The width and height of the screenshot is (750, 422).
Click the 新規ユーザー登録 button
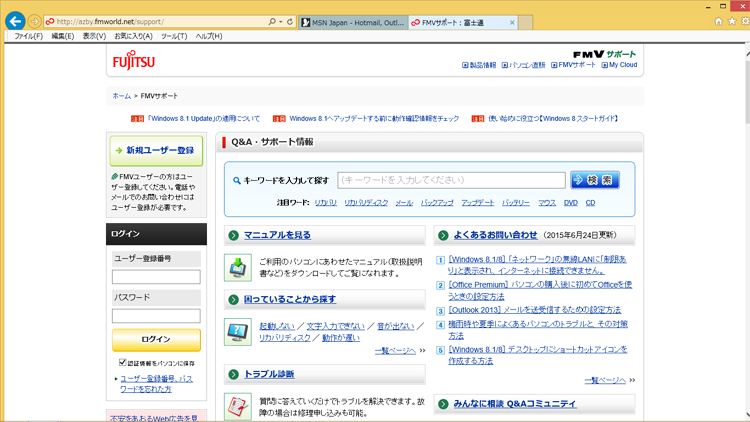(156, 151)
